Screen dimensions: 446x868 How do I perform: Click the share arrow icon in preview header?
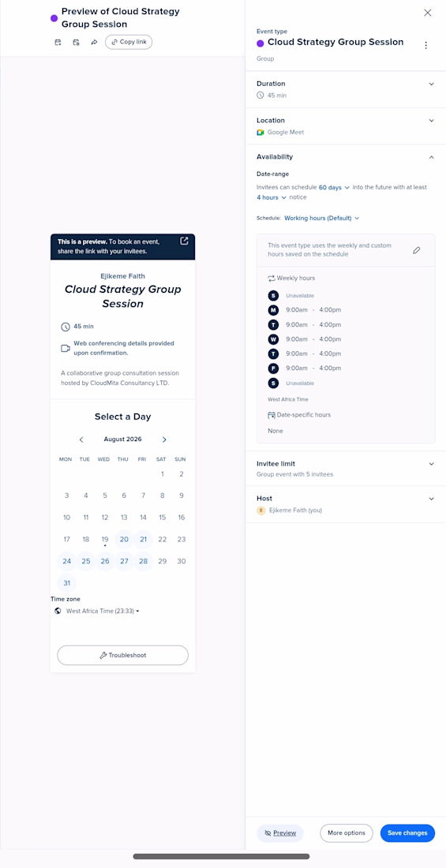tap(94, 42)
